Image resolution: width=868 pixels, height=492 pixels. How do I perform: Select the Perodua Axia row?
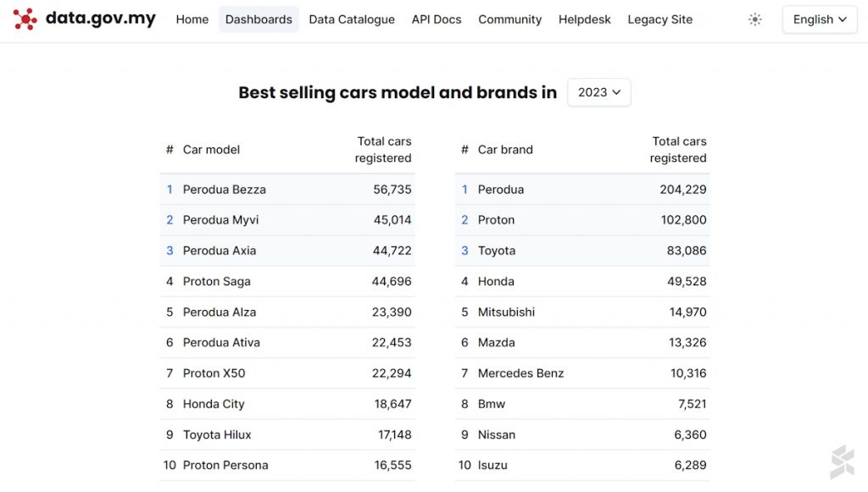pos(287,251)
